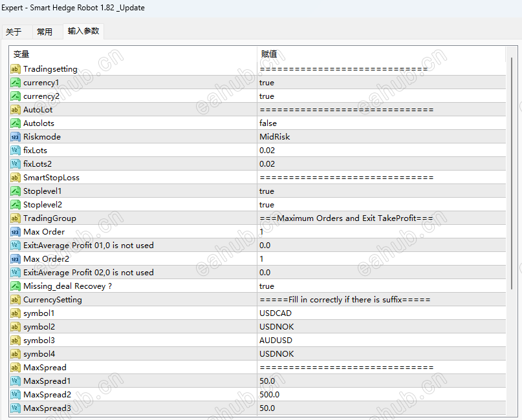The image size is (522, 420).
Task: Click the string icon beside Tradingsetting
Action: (16, 69)
